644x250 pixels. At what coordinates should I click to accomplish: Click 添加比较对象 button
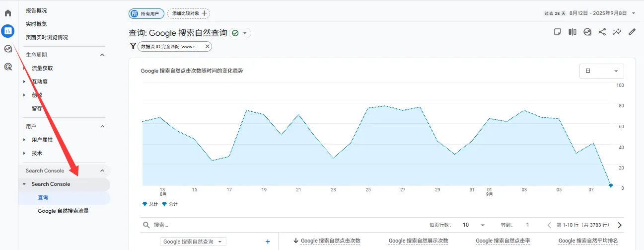(189, 14)
